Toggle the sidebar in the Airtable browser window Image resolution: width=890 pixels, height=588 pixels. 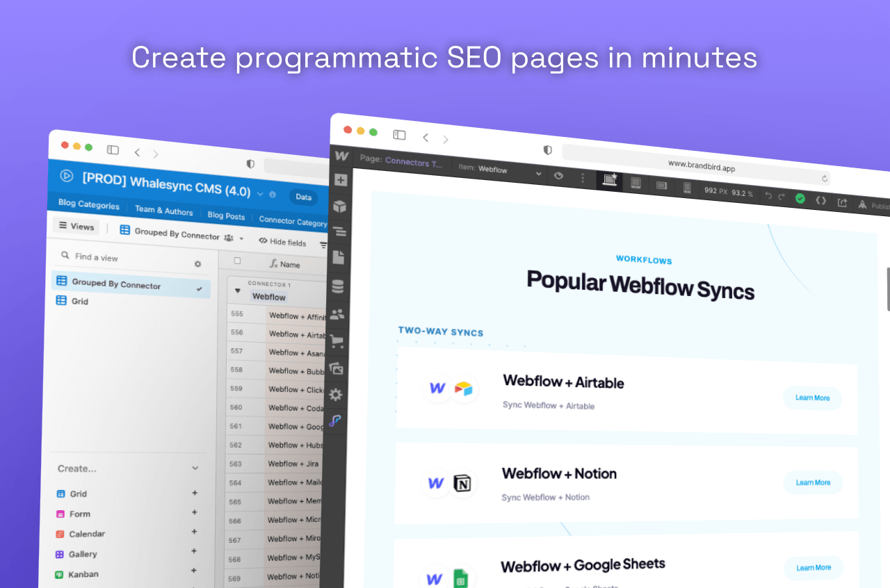(113, 149)
